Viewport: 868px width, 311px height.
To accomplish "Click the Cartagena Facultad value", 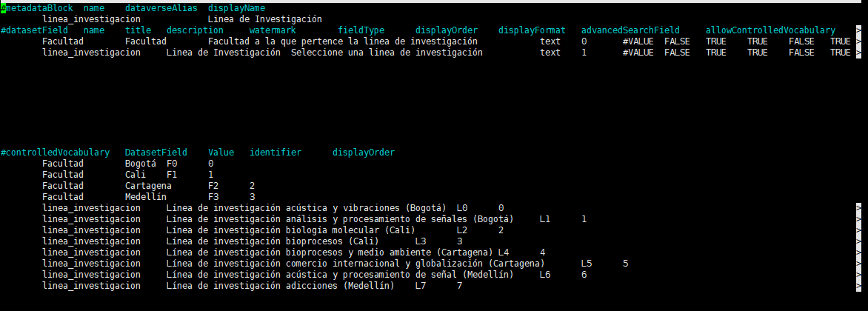I will click(x=148, y=185).
